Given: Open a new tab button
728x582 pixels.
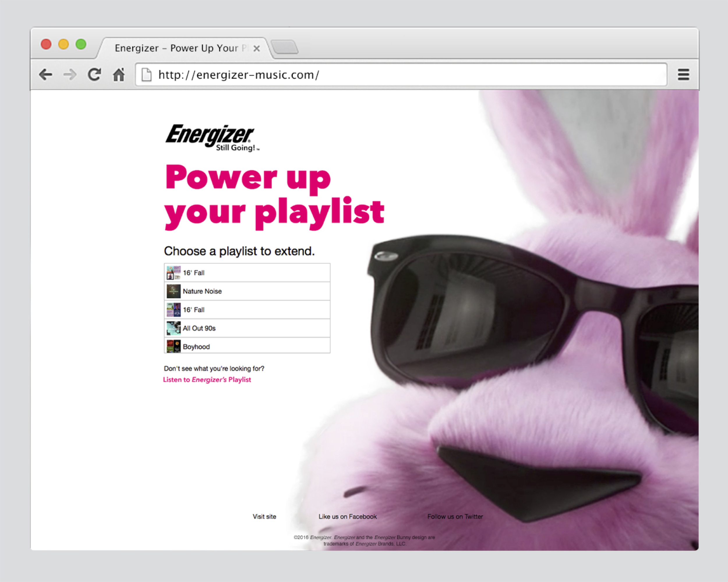Looking at the screenshot, I should coord(285,47).
